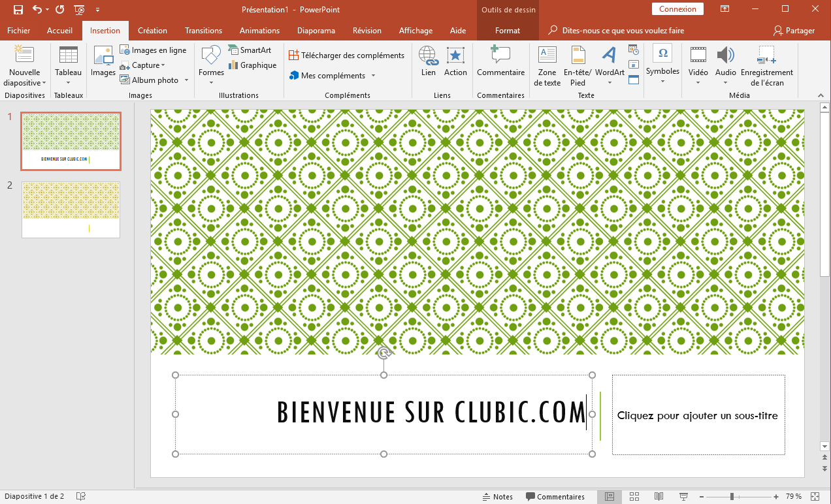This screenshot has height=504, width=831.
Task: Open the ribbon display options icon
Action: [725, 9]
